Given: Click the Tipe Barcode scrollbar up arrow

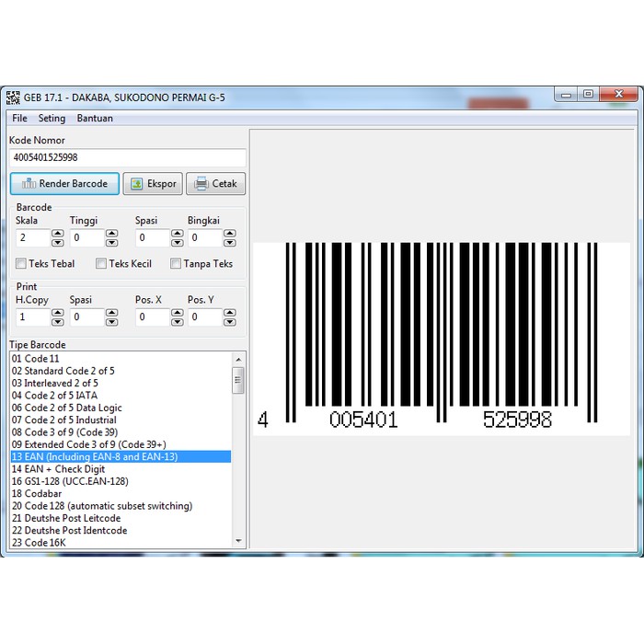Looking at the screenshot, I should (238, 360).
